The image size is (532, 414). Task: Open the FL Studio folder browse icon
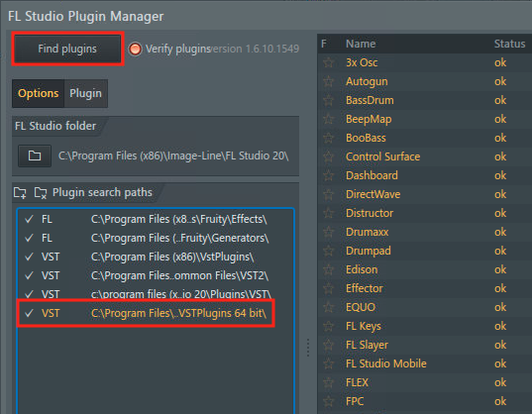(35, 155)
